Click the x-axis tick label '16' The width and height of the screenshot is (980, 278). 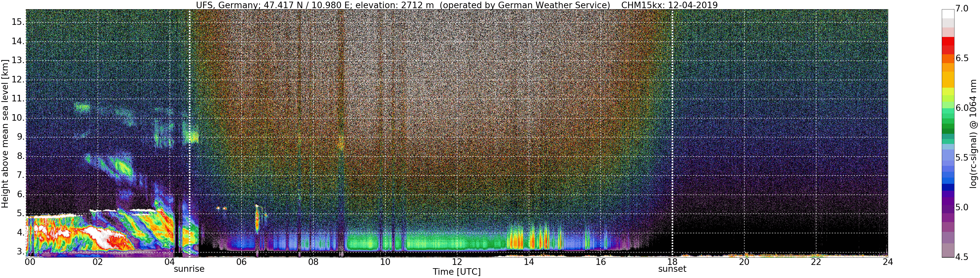(601, 262)
